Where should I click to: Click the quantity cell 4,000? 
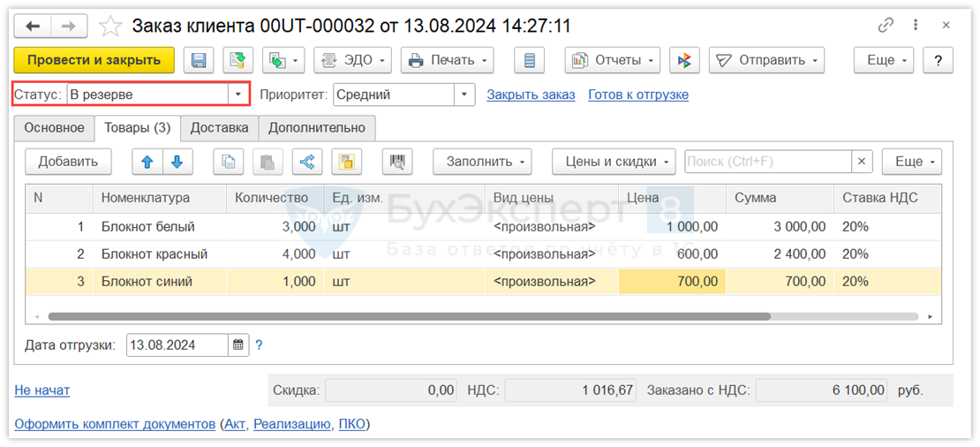(x=275, y=254)
